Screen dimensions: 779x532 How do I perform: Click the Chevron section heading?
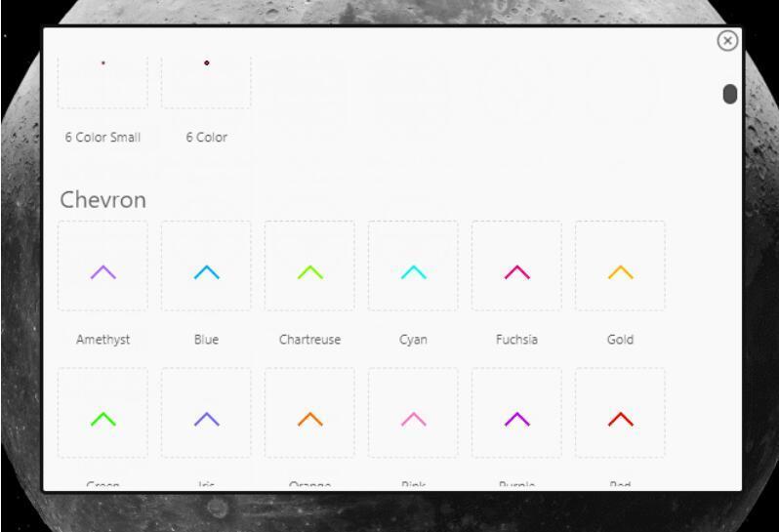click(x=102, y=200)
